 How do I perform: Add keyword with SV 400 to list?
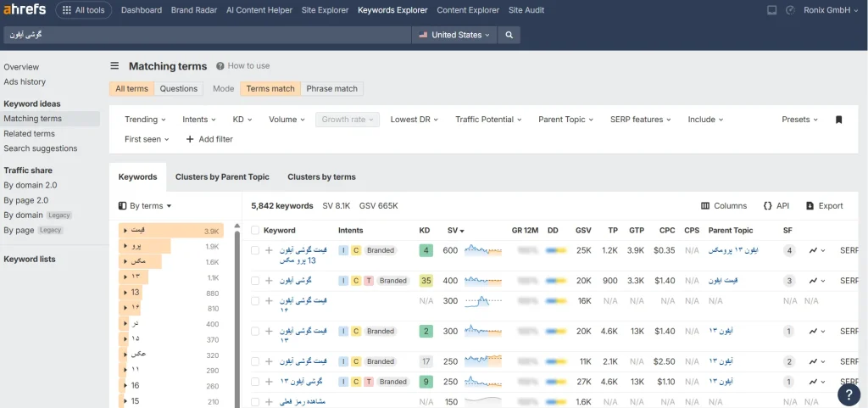[269, 281]
